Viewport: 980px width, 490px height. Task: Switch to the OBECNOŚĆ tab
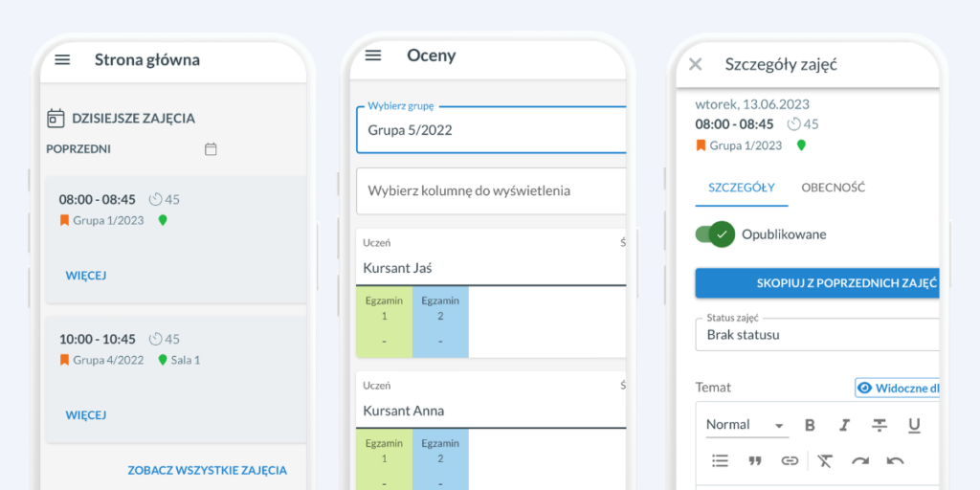pos(833,188)
